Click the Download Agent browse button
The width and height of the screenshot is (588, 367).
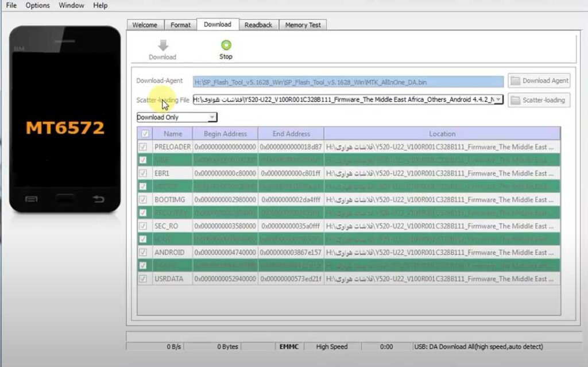point(539,80)
